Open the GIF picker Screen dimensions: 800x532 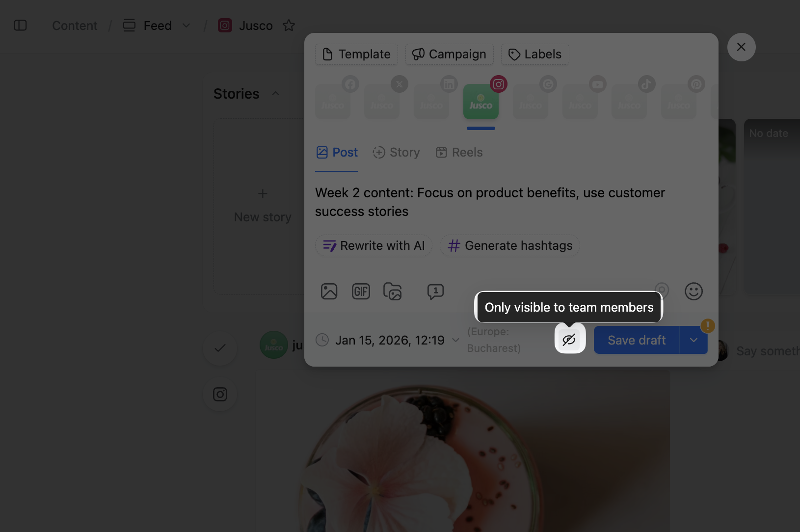[361, 292]
